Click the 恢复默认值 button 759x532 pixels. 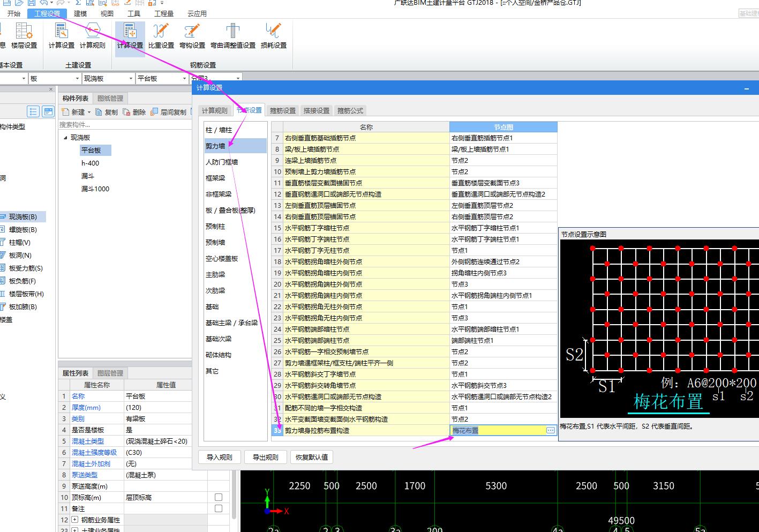pyautogui.click(x=311, y=457)
